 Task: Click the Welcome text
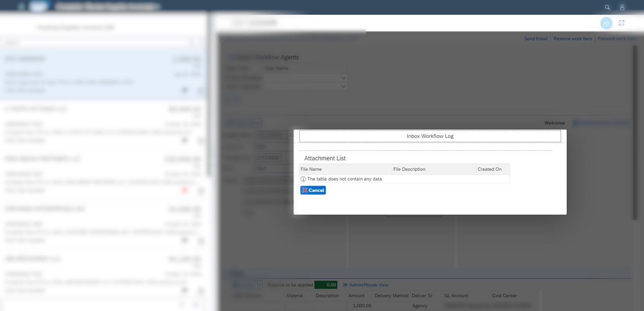(554, 123)
